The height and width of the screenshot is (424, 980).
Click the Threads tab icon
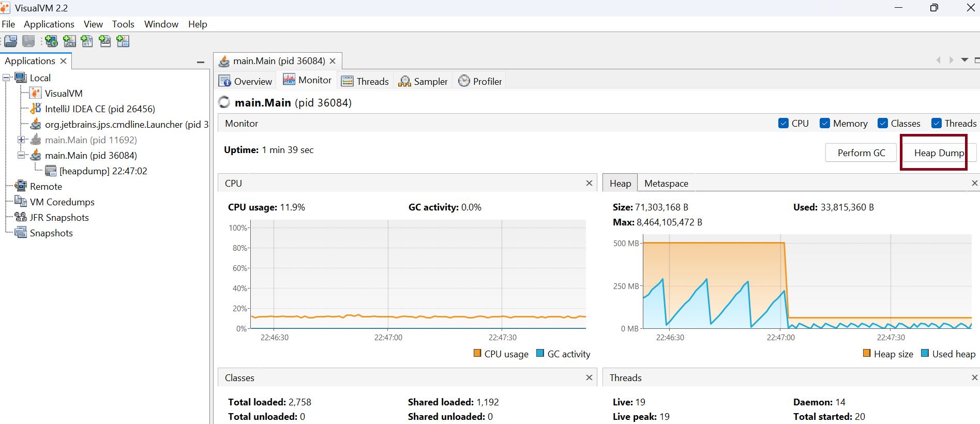tap(348, 81)
